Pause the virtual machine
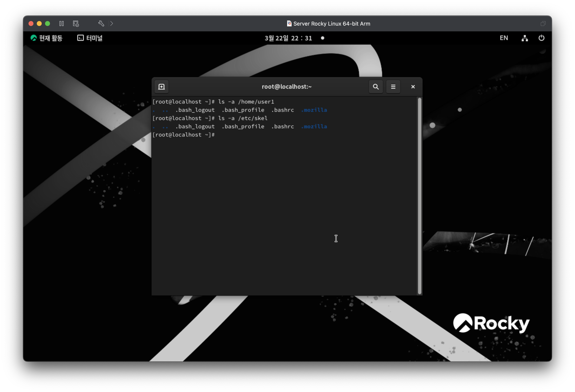 coord(62,24)
